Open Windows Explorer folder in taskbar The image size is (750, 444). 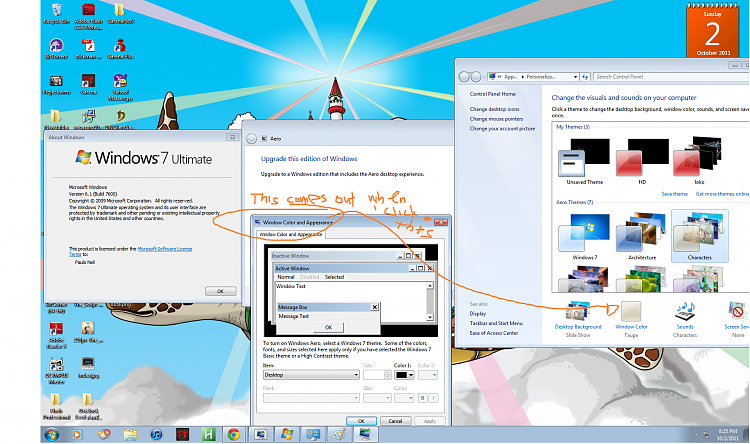(x=130, y=434)
